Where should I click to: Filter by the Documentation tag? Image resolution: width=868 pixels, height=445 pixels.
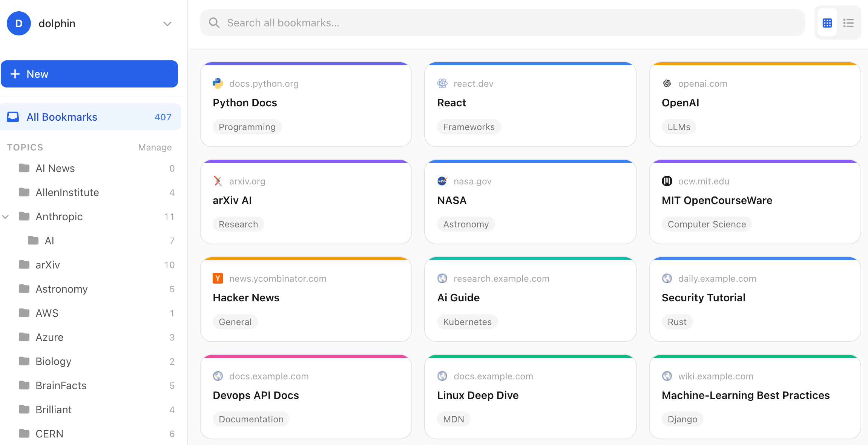click(251, 419)
